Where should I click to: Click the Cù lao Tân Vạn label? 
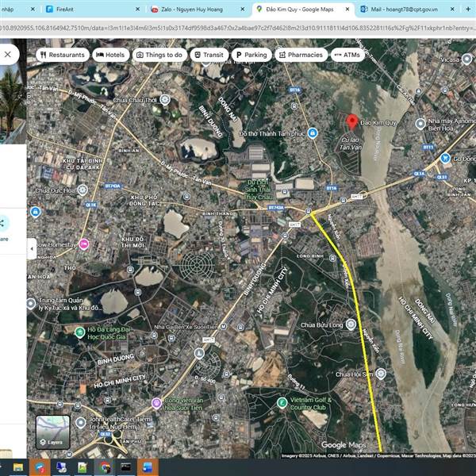[x=351, y=144]
